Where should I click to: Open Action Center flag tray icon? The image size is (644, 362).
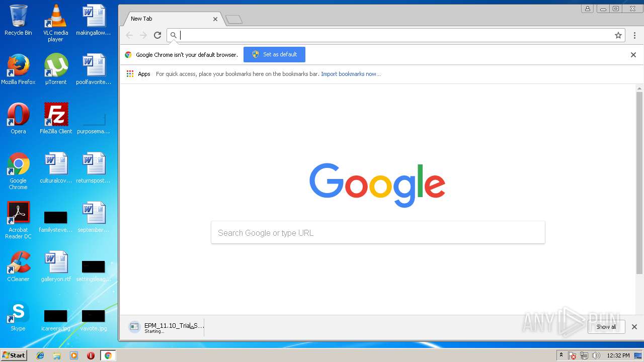(572, 355)
